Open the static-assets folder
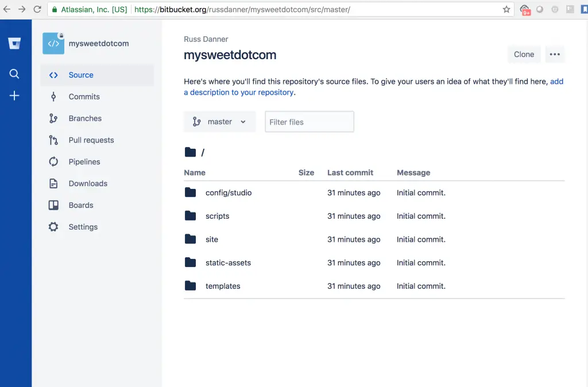This screenshot has height=387, width=588. pos(228,263)
